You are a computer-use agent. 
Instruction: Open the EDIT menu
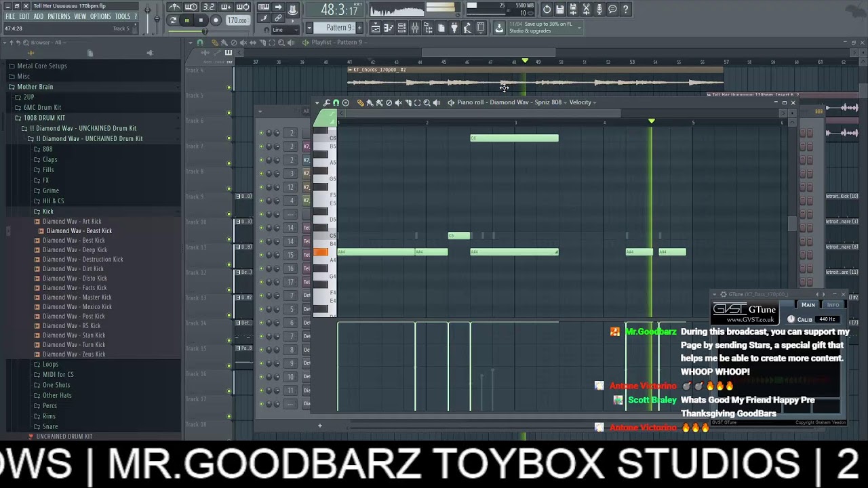coord(24,16)
